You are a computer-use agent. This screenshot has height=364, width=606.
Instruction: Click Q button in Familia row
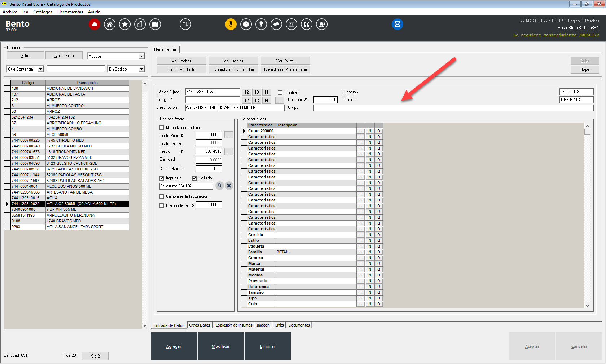coord(379,252)
